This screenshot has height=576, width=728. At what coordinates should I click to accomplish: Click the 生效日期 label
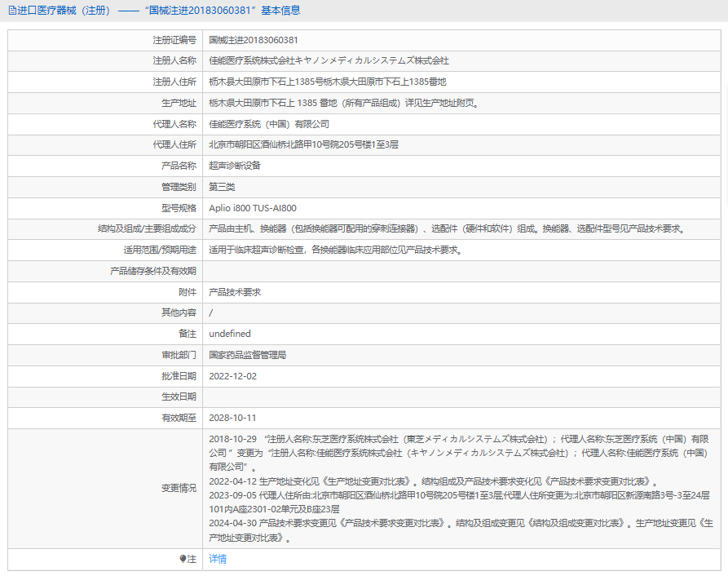(x=179, y=397)
